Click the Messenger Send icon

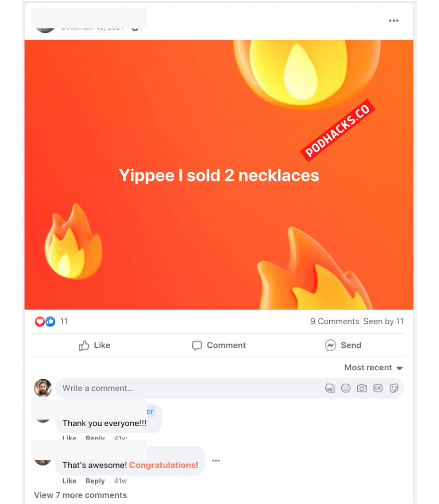pyautogui.click(x=330, y=345)
